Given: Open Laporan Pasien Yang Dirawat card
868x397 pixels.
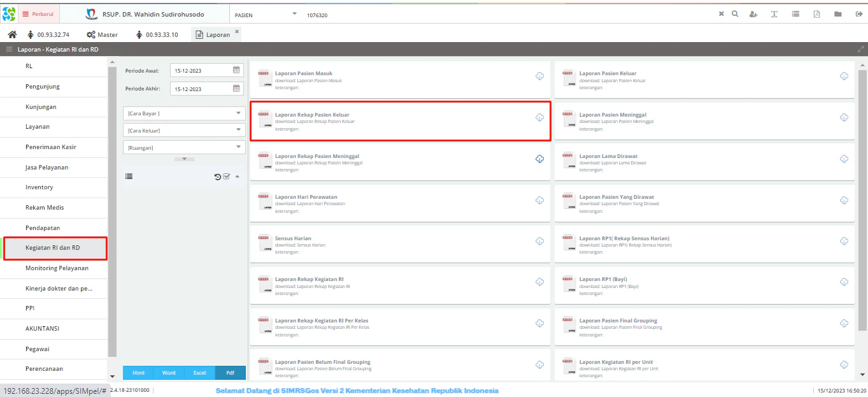Looking at the screenshot, I should [704, 203].
